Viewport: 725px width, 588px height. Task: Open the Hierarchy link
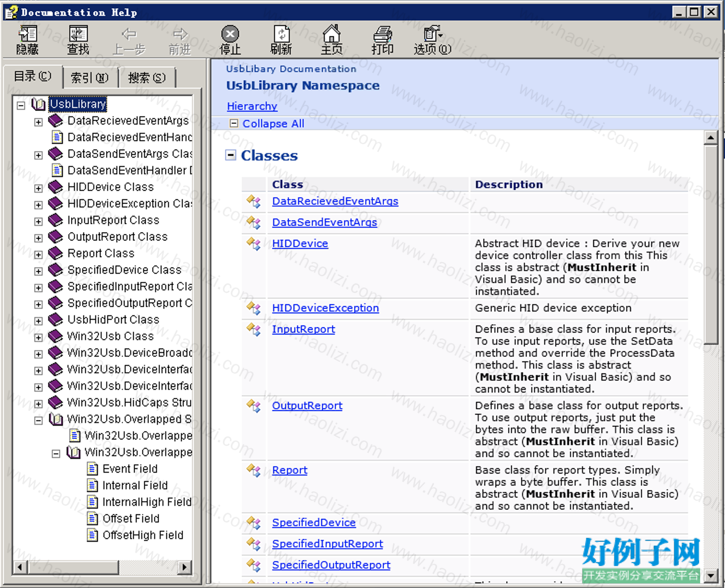point(252,106)
